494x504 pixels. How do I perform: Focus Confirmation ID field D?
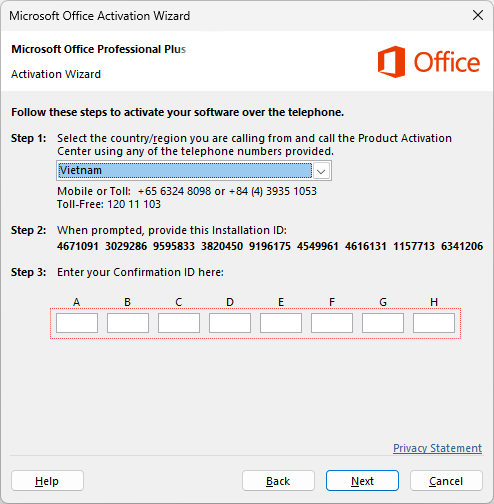230,323
